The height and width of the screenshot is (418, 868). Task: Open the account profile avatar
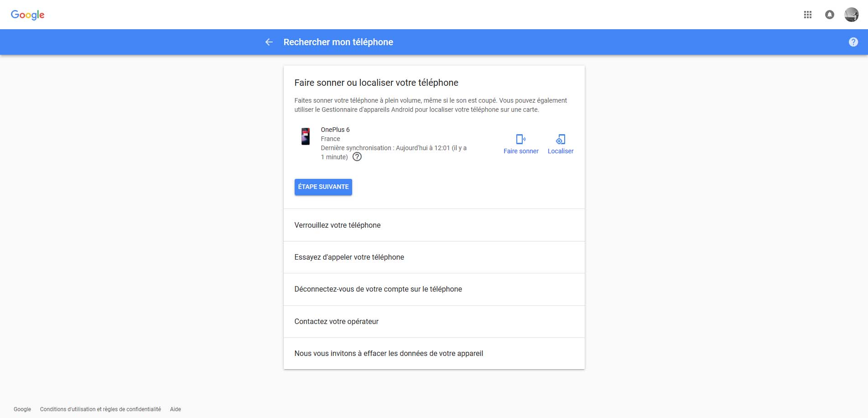pyautogui.click(x=851, y=15)
